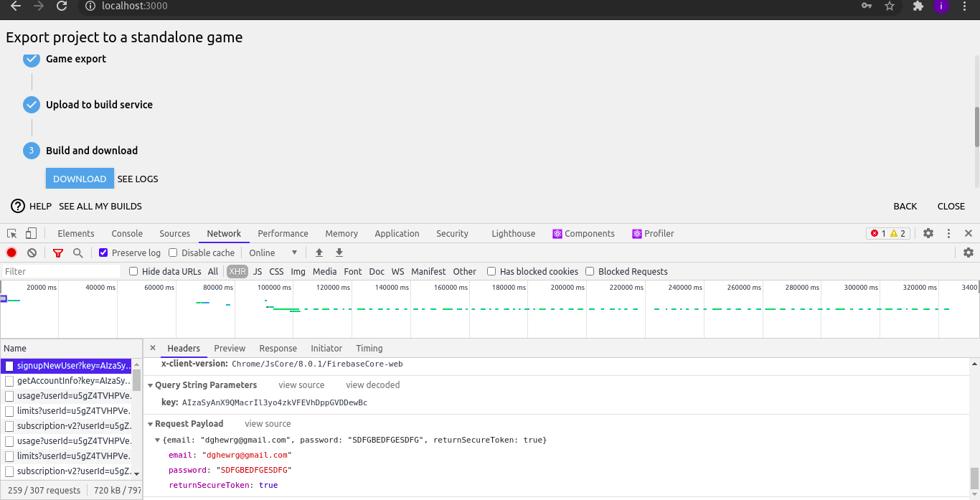Click view decoded query parameters link
This screenshot has width=980, height=500.
[372, 385]
